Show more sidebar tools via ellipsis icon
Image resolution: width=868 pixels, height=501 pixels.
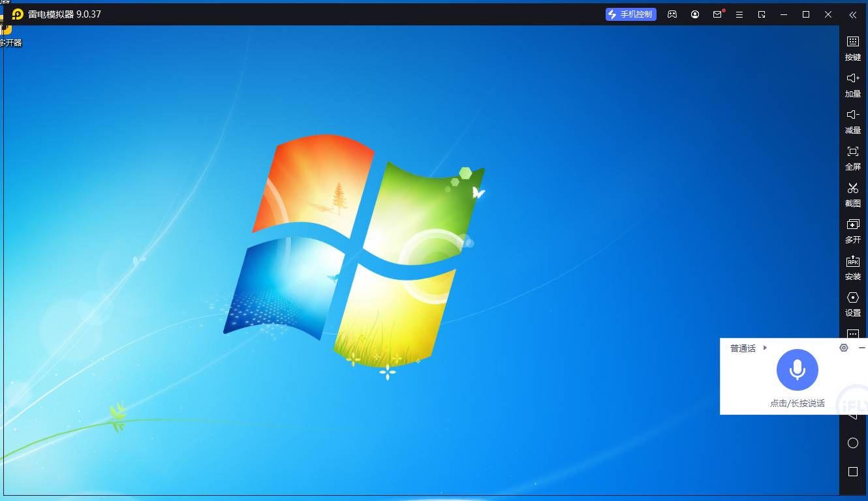(x=852, y=333)
